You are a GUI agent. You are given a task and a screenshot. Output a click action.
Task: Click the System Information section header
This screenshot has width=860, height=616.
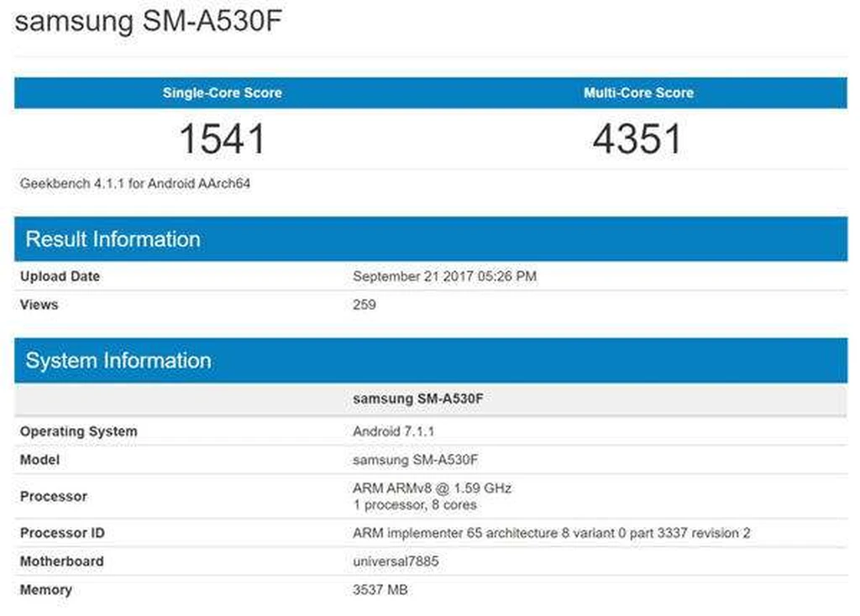pyautogui.click(x=431, y=361)
